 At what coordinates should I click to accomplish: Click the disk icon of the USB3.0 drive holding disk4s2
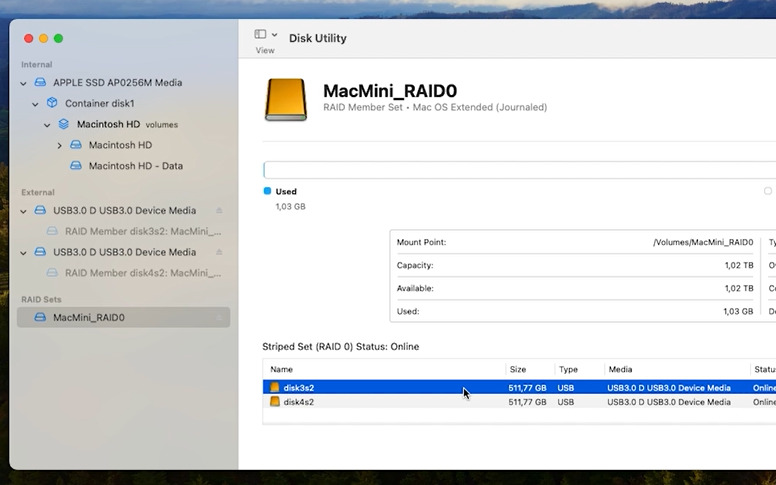coord(40,251)
